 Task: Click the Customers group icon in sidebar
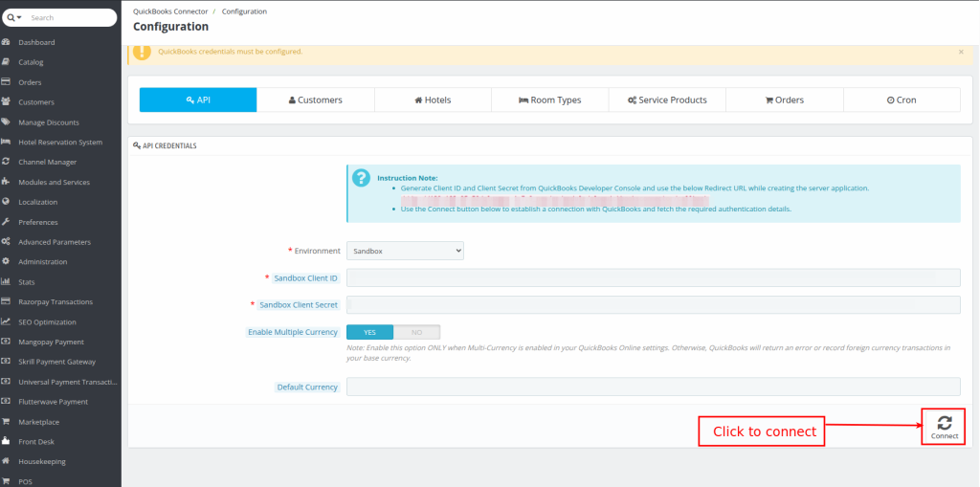(6, 101)
